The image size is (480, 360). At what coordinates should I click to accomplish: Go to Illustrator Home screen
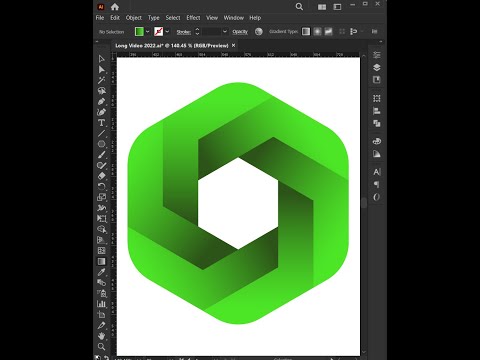(115, 7)
